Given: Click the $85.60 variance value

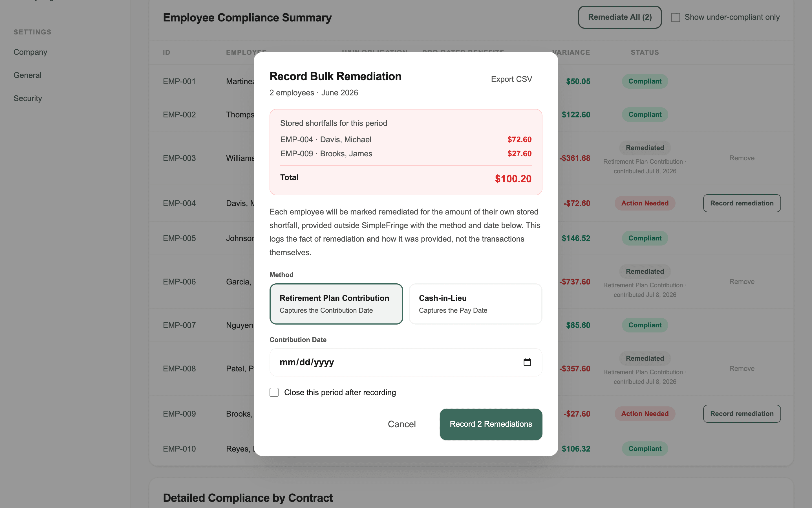Looking at the screenshot, I should (578, 325).
